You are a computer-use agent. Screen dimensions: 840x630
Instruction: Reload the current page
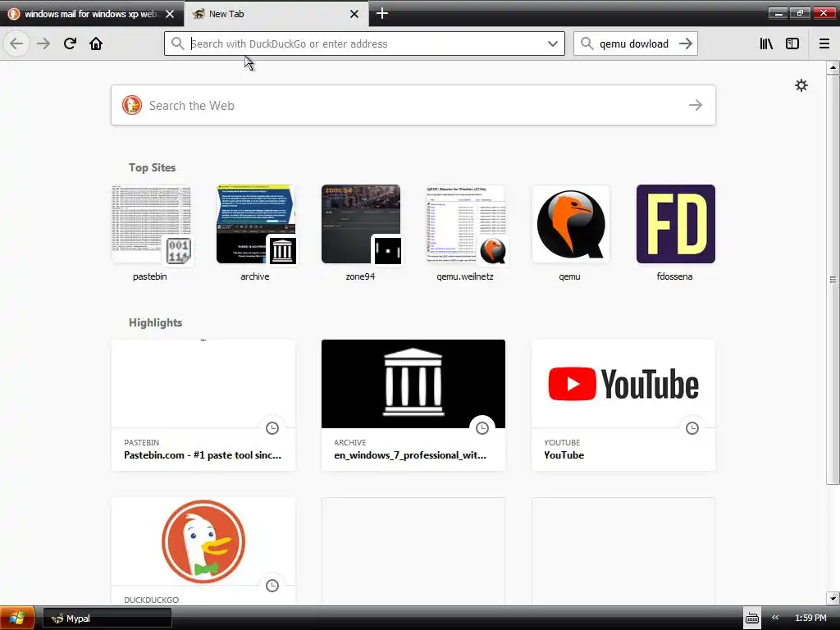[x=70, y=43]
